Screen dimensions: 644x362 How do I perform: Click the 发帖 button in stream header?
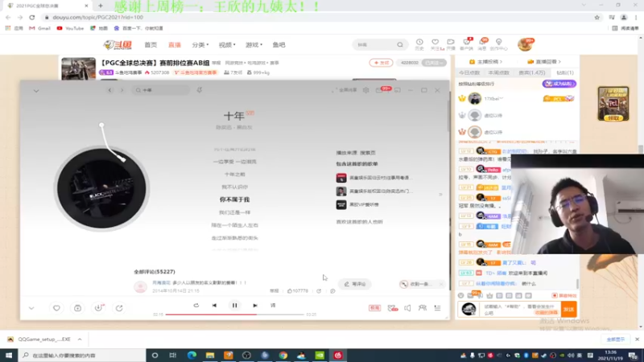pos(381,63)
